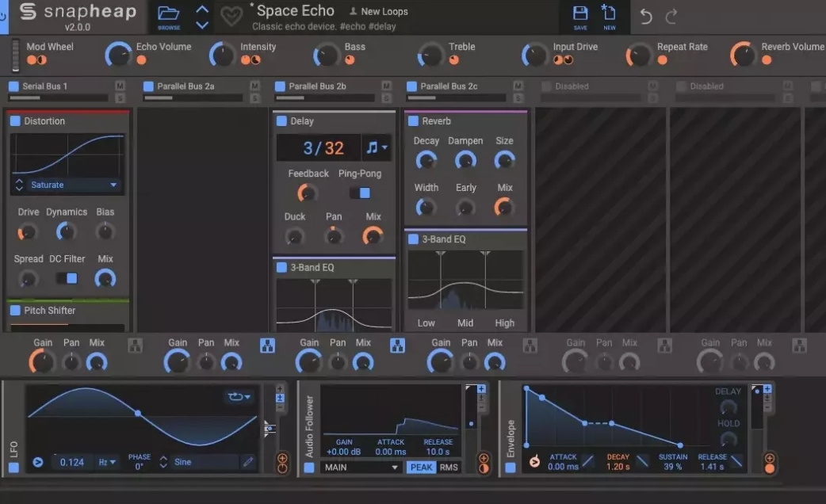Click the Envelope HOLD knob

(x=728, y=438)
